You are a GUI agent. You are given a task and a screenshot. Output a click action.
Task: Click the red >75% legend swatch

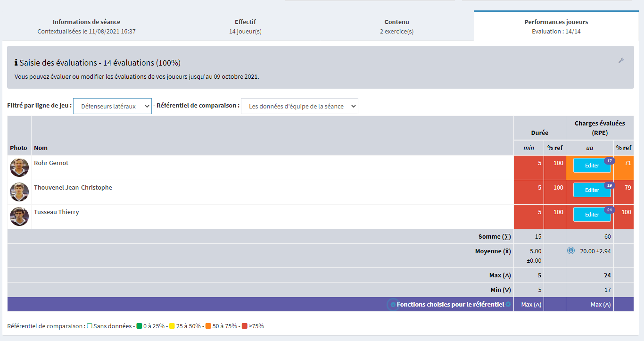[244, 326]
